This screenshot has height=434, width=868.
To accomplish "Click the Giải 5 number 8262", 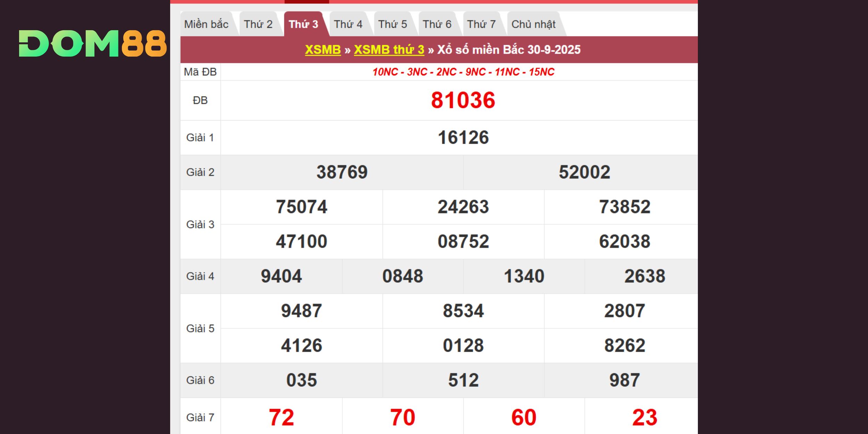I will (x=624, y=345).
